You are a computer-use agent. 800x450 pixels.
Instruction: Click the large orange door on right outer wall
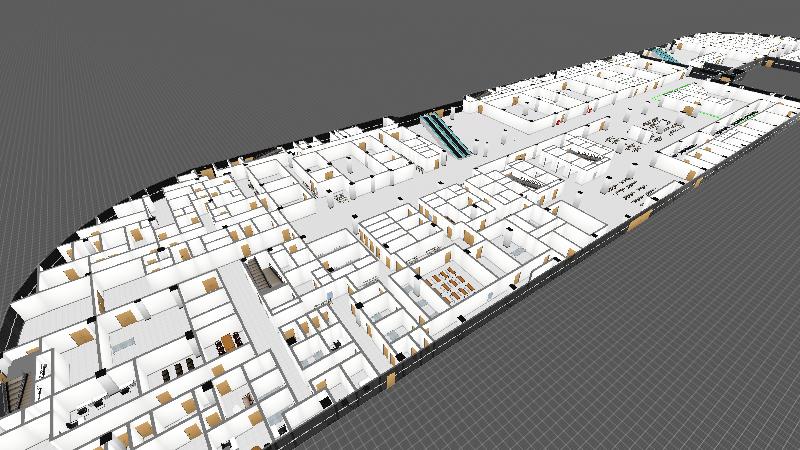(x=642, y=217)
